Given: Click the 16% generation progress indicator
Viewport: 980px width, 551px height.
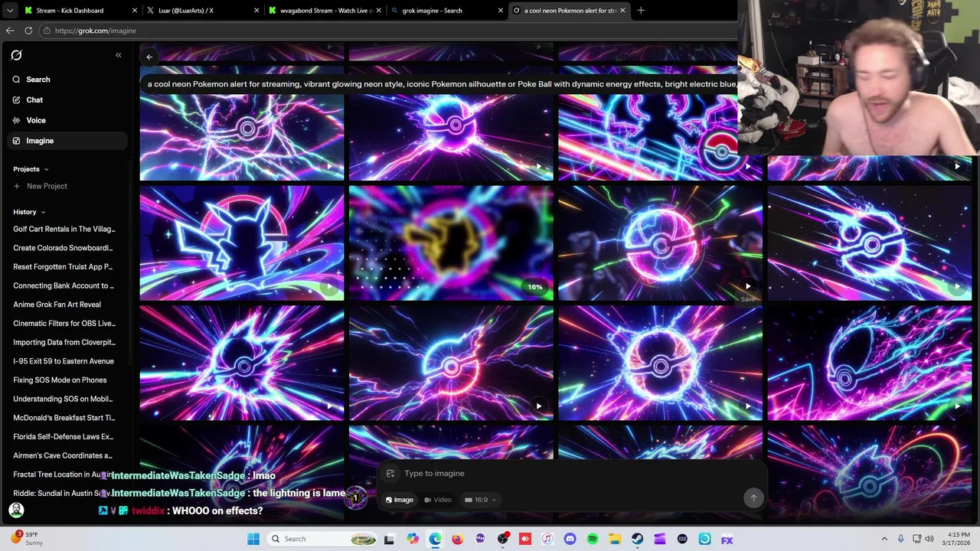Looking at the screenshot, I should point(534,287).
